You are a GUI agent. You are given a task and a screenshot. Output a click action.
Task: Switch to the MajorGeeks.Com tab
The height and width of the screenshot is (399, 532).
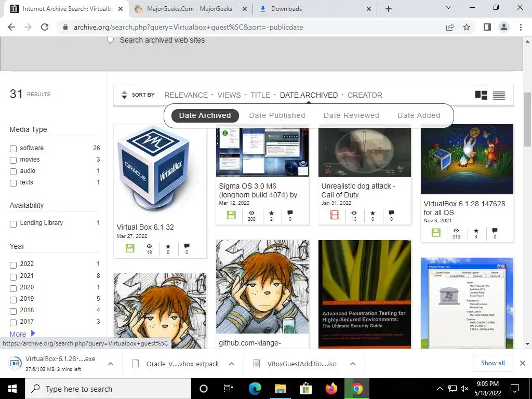point(189,9)
